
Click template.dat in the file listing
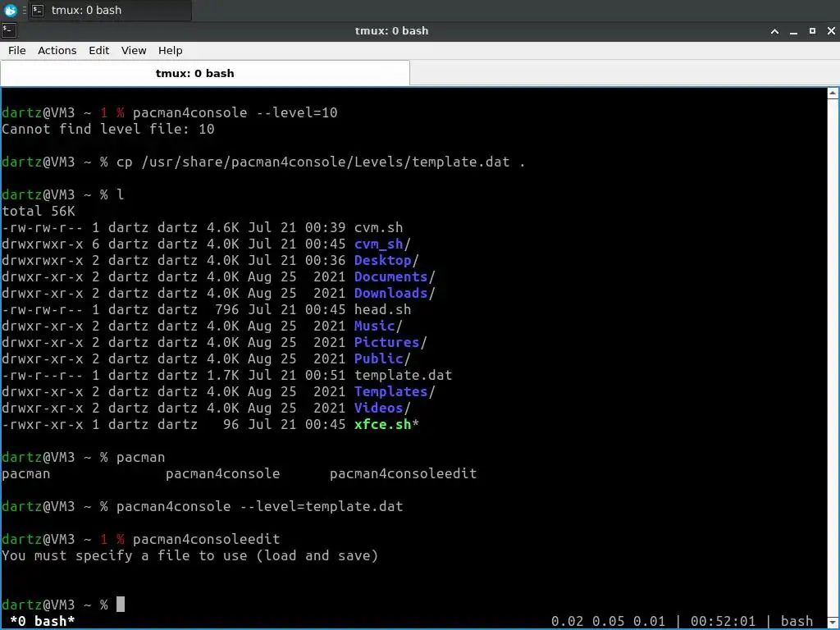403,376
